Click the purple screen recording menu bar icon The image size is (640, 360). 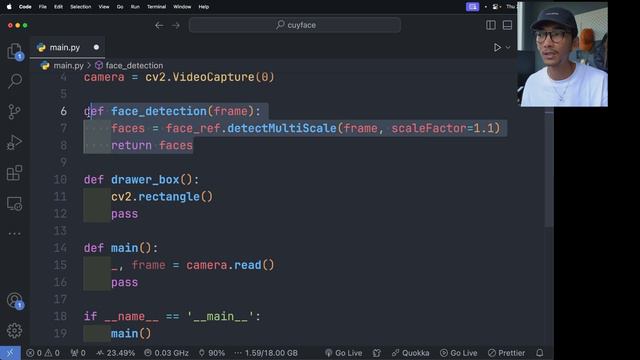coord(472,7)
